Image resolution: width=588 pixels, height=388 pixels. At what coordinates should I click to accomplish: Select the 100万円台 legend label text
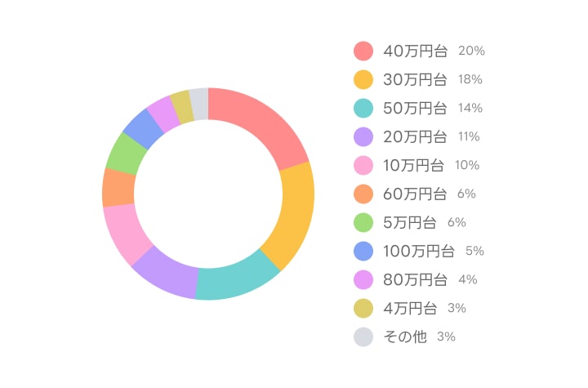pos(419,251)
